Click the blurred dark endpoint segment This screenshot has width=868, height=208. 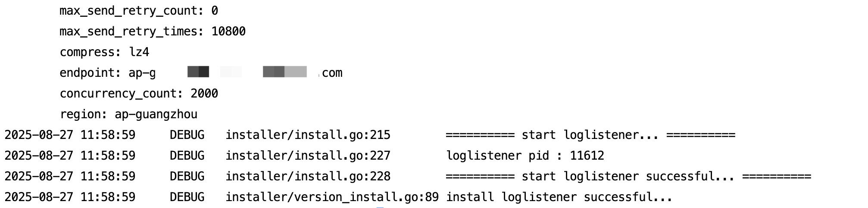click(198, 72)
